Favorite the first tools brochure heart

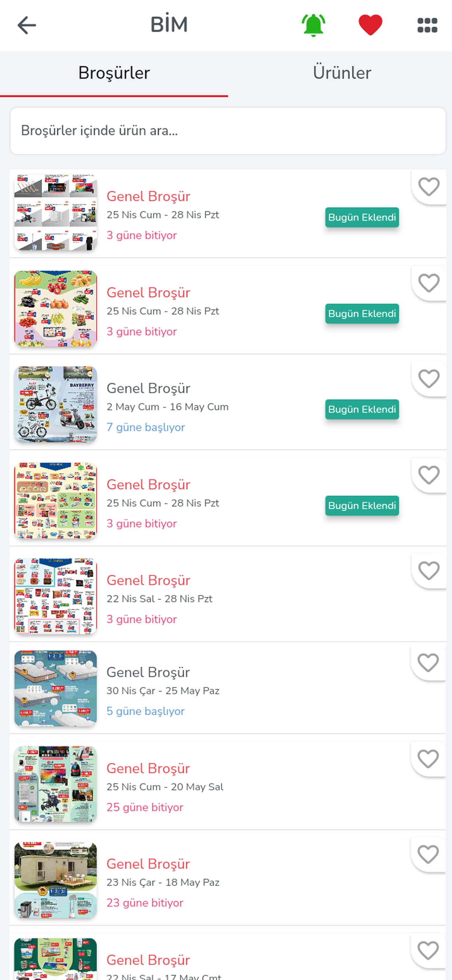(429, 187)
